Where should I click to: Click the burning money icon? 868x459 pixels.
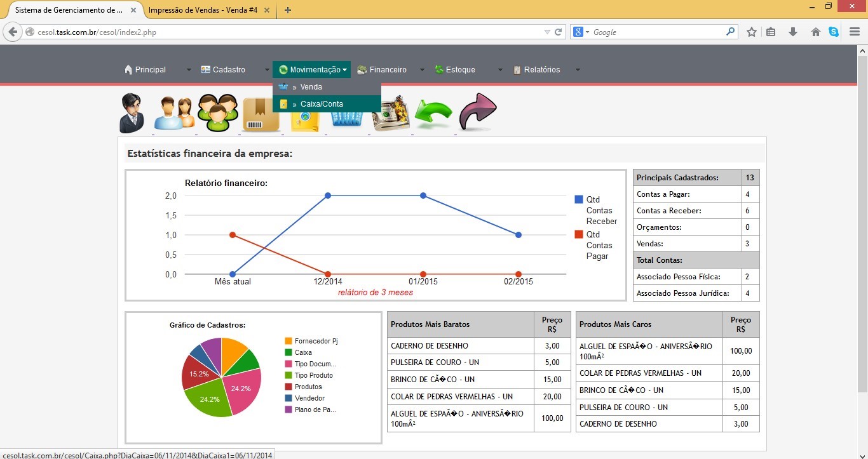click(391, 114)
